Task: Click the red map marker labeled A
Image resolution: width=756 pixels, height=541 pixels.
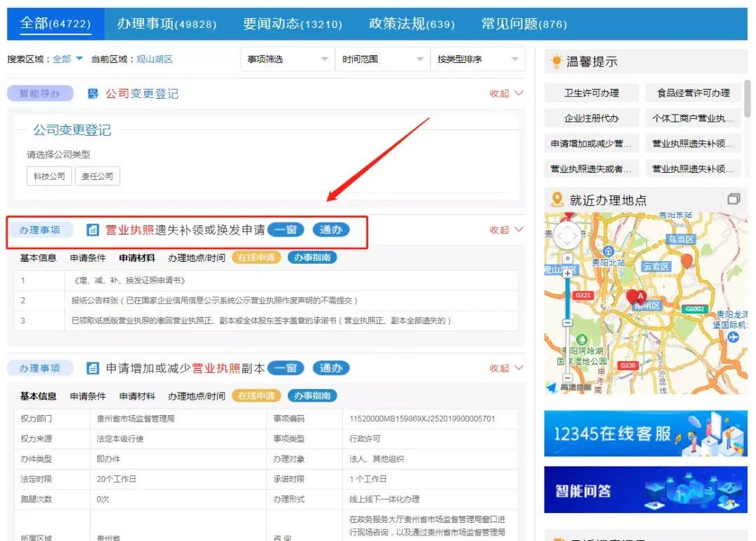Action: pos(639,297)
